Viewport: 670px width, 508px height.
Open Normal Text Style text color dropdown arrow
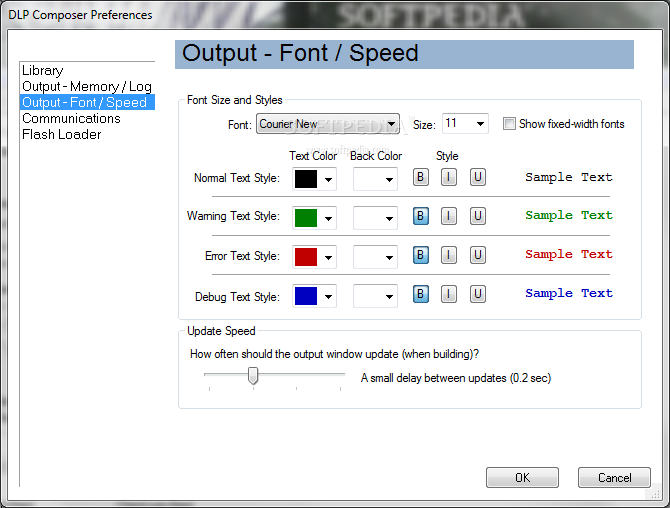point(328,179)
